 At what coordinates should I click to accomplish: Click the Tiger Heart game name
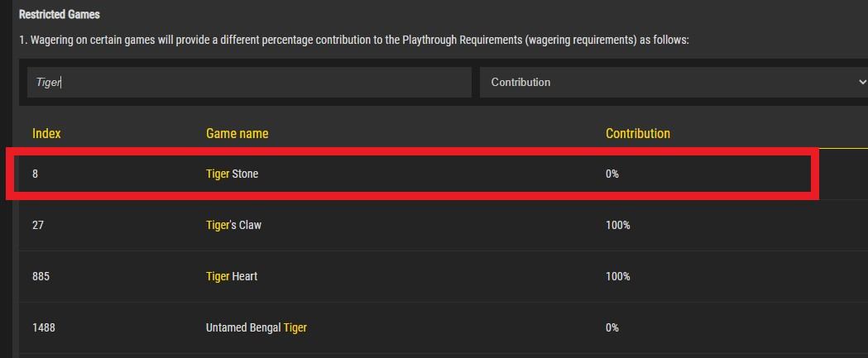(232, 276)
